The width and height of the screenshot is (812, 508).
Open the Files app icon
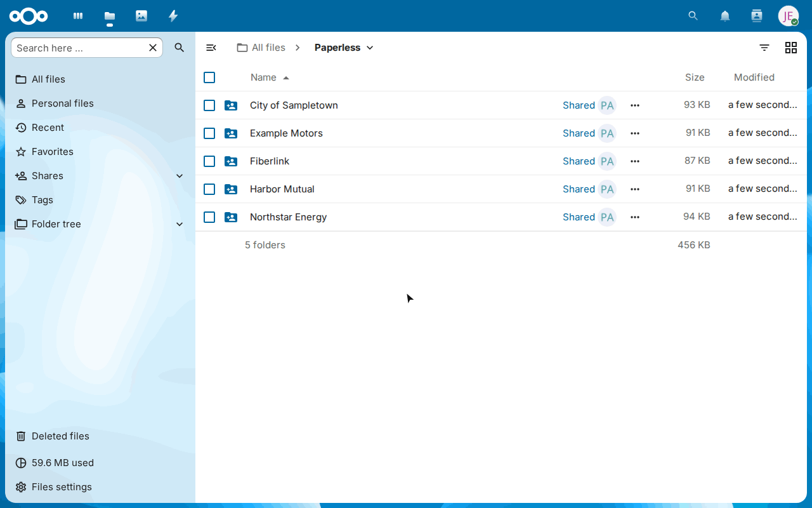tap(110, 16)
